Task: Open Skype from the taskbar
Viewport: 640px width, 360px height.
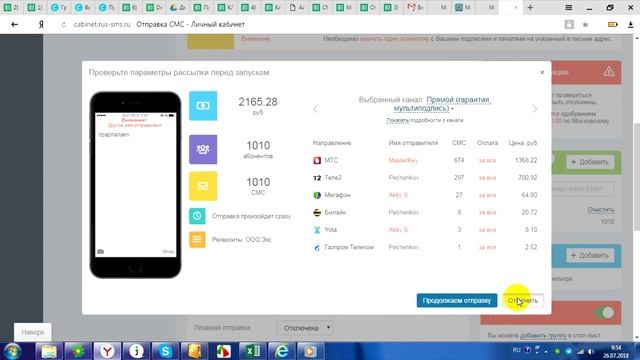Action: point(165,351)
